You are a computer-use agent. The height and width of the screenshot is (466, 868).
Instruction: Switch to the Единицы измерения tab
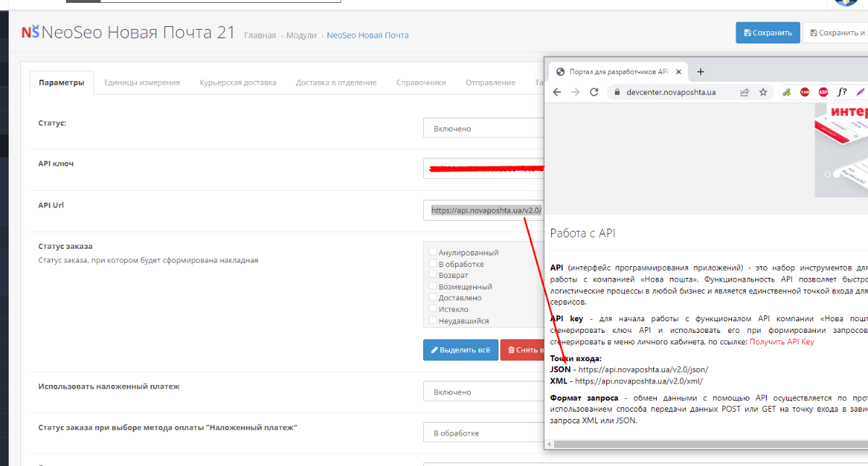pos(142,82)
